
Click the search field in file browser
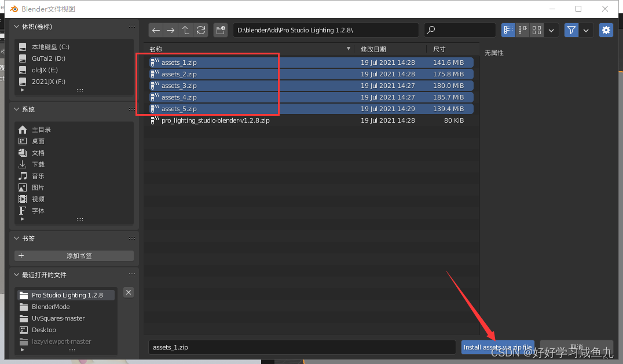tap(460, 30)
